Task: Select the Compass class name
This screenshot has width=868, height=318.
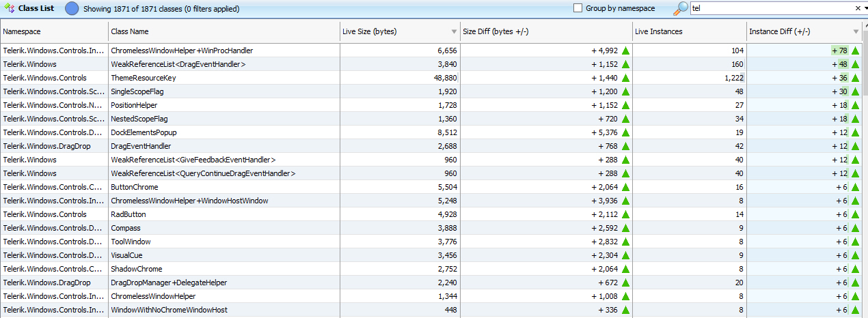Action: [x=126, y=228]
